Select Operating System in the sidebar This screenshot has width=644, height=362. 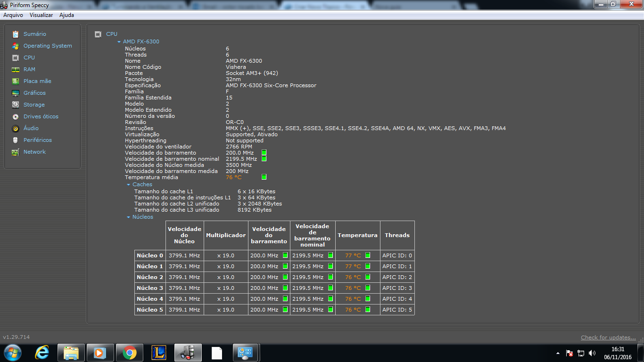point(48,46)
